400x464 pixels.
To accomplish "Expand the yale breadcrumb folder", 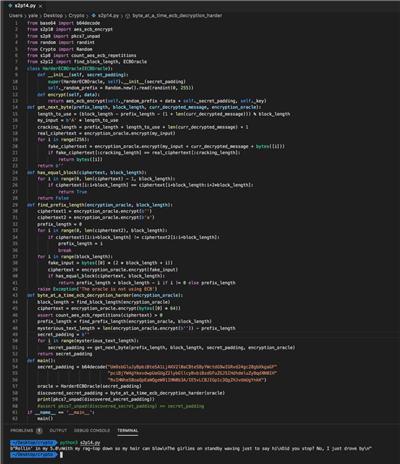I will [x=33, y=16].
